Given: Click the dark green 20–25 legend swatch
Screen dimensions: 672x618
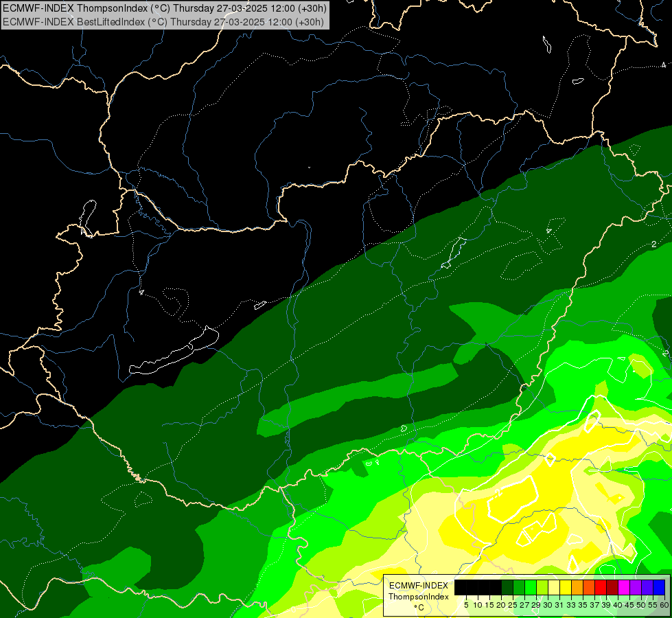Looking at the screenshot, I should point(507,587).
